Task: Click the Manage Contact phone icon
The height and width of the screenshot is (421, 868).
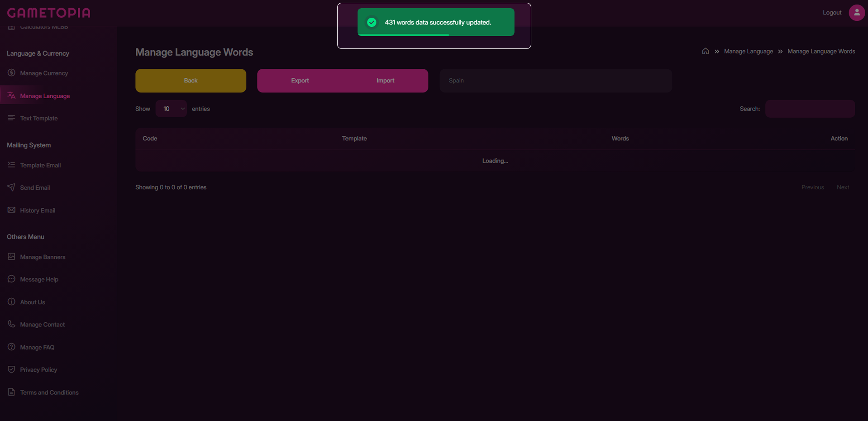Action: pos(11,324)
